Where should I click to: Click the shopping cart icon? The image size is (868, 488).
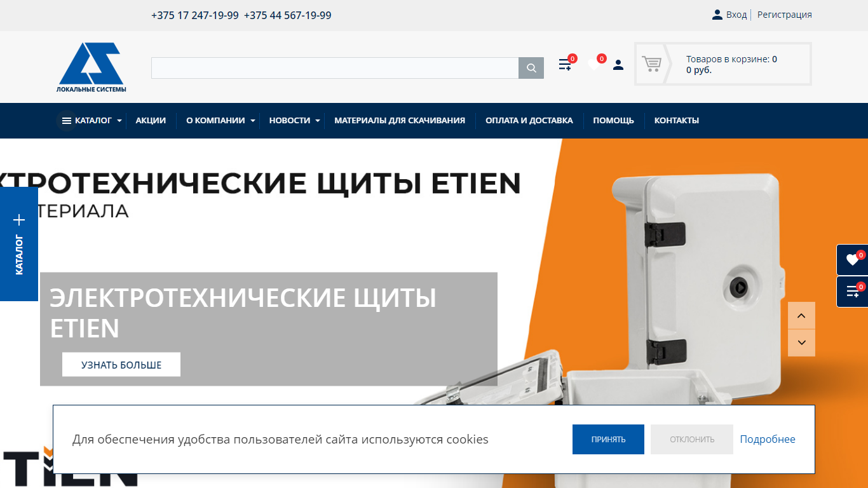pyautogui.click(x=651, y=64)
